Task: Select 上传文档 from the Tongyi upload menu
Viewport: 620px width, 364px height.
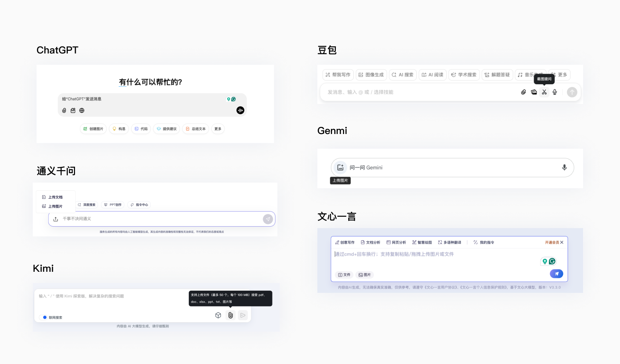Action: (55, 197)
